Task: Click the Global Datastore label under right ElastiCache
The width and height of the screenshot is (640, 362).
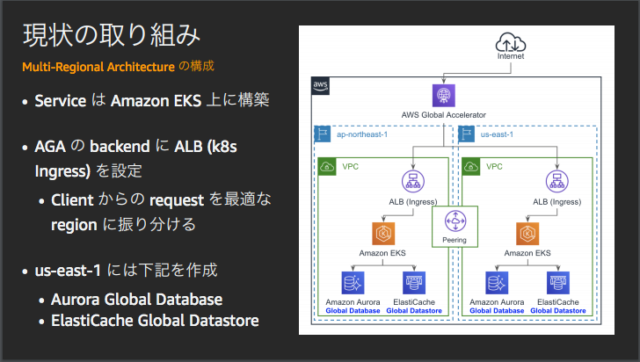Action: pyautogui.click(x=558, y=311)
